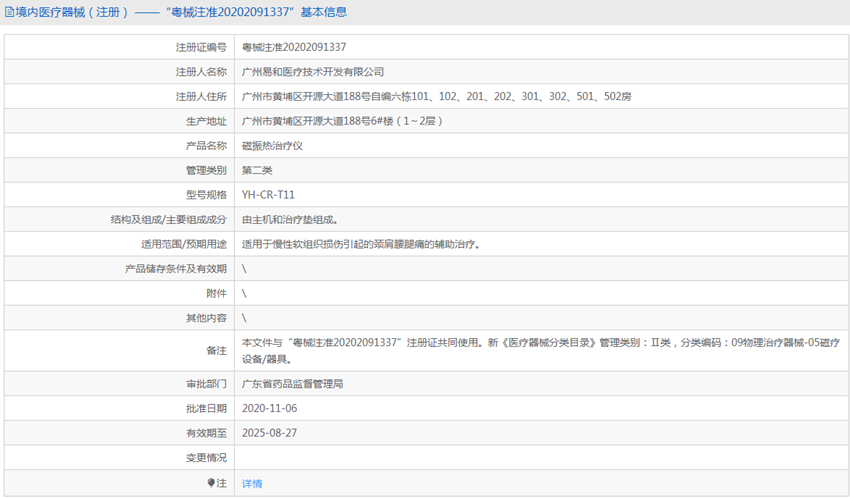Click the 管理类别 label
Viewport: 850px width, 498px height.
(x=206, y=170)
